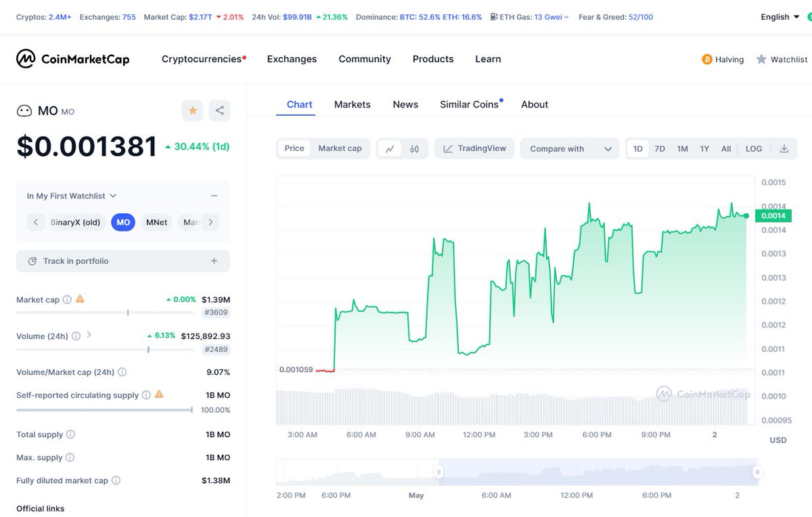Select the BinaryX (old) watchlist chip
The height and width of the screenshot is (517, 812).
click(76, 222)
